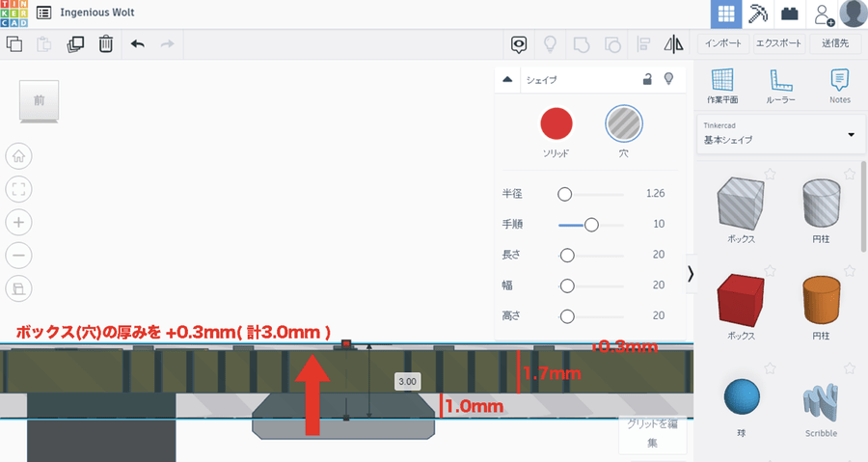Click the shapes panel scrollbar
This screenshot has width=868, height=462.
(864, 205)
